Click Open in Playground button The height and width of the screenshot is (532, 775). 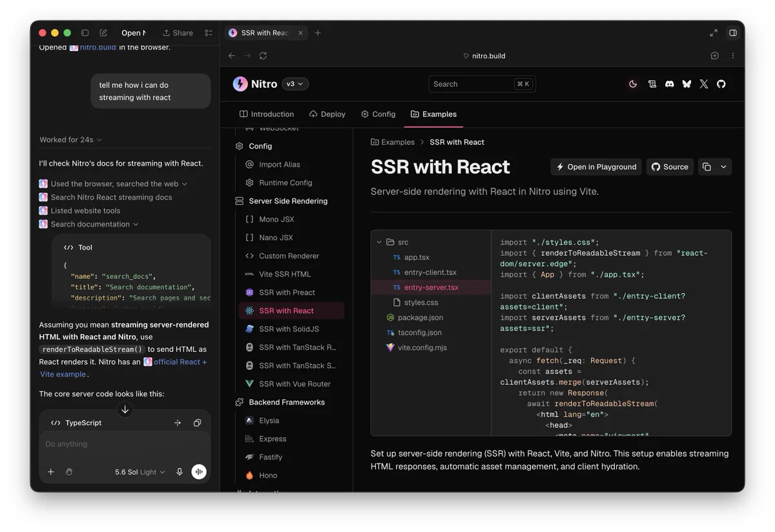coord(596,167)
